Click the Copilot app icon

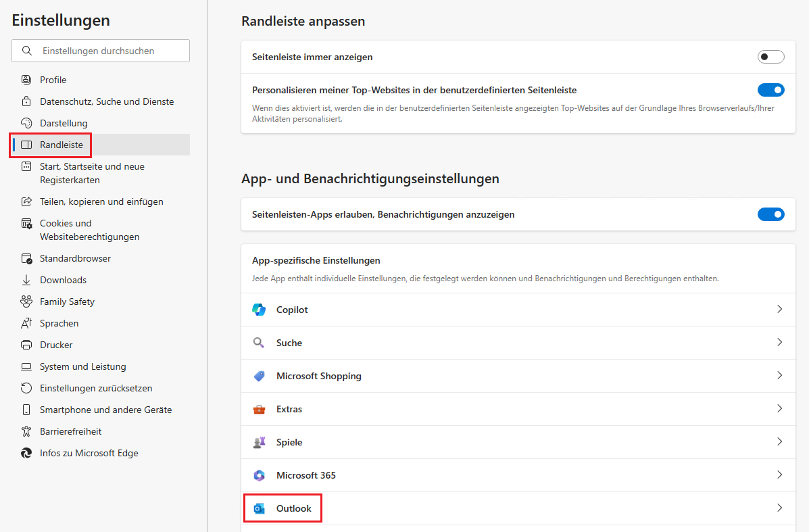coord(259,310)
